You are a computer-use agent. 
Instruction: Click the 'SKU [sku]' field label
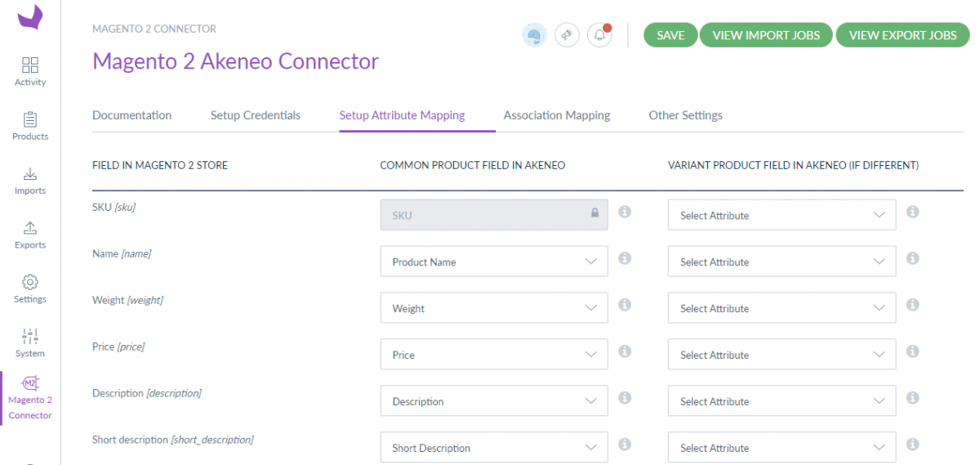[x=114, y=207]
